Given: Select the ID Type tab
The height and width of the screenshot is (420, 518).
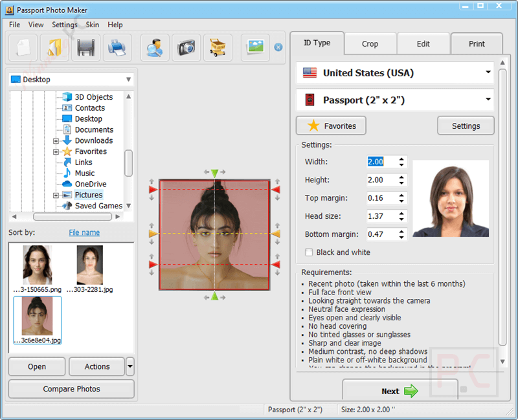Looking at the screenshot, I should pos(317,43).
